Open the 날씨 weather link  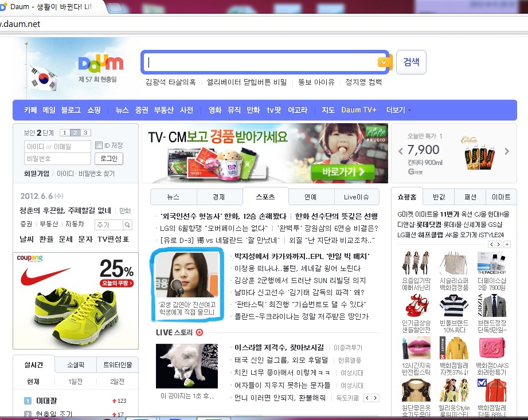[26, 240]
